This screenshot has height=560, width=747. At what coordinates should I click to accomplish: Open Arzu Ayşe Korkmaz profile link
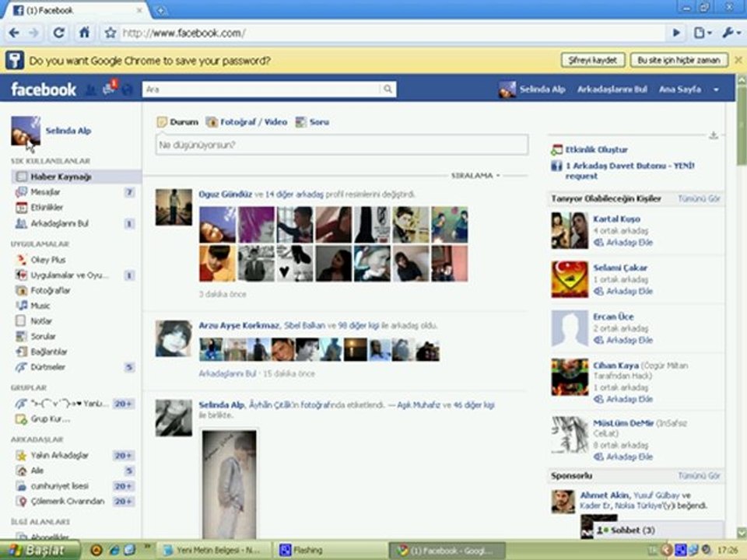click(x=239, y=326)
